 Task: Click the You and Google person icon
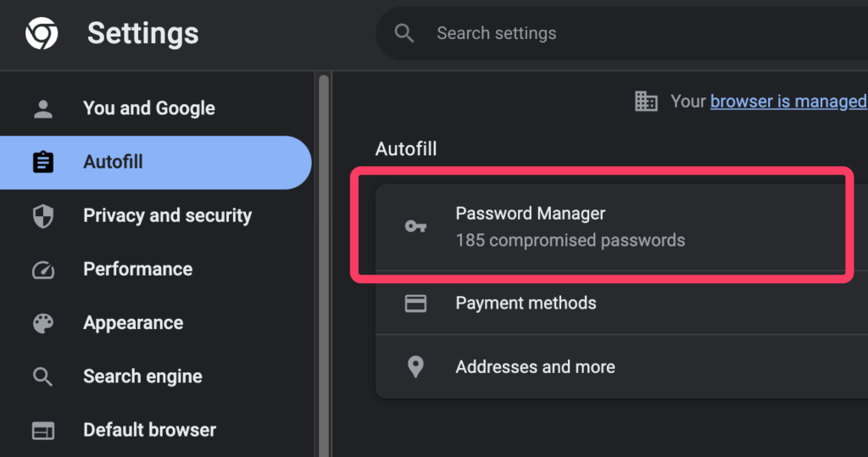42,109
